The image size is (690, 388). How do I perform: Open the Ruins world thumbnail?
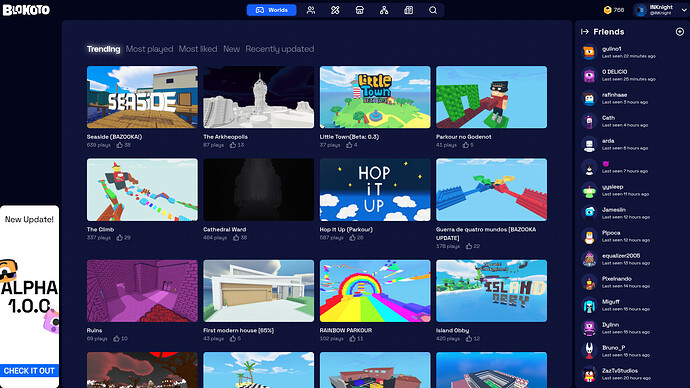142,291
